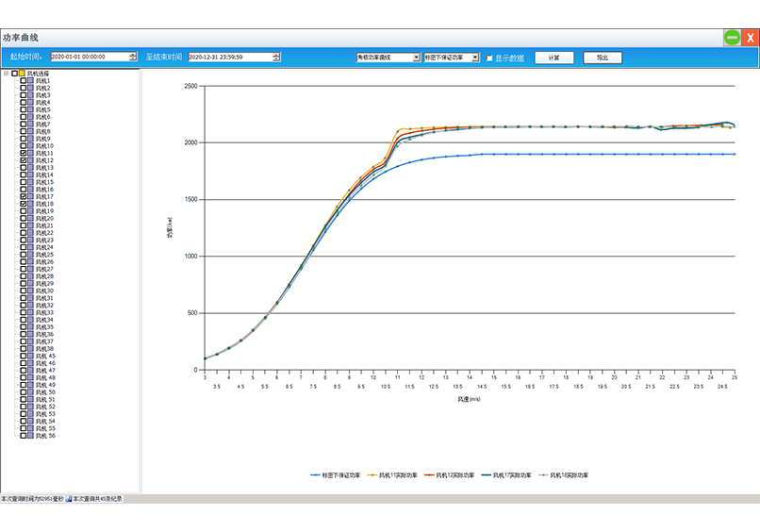Select the 风机16 tree label
The width and height of the screenshot is (760, 532).
(44, 190)
